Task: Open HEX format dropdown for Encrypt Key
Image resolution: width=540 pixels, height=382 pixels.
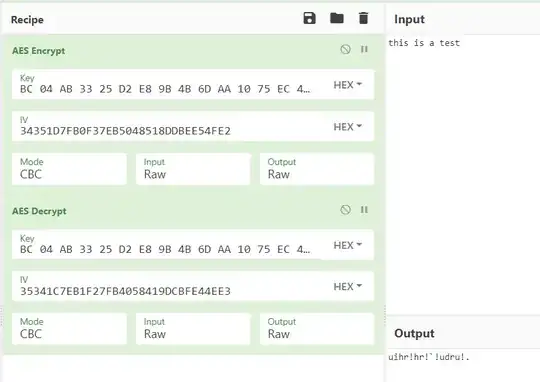Action: coord(347,85)
